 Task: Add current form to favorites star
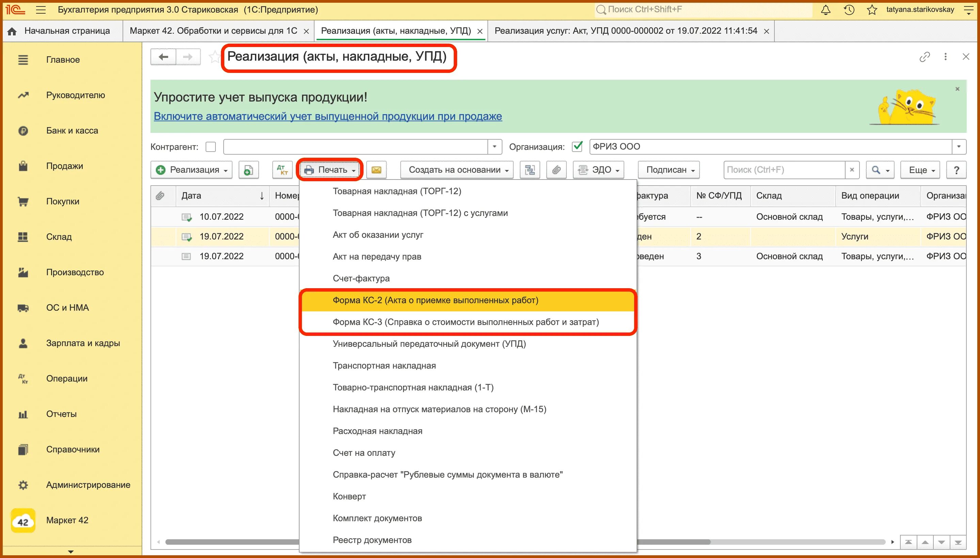pos(214,57)
